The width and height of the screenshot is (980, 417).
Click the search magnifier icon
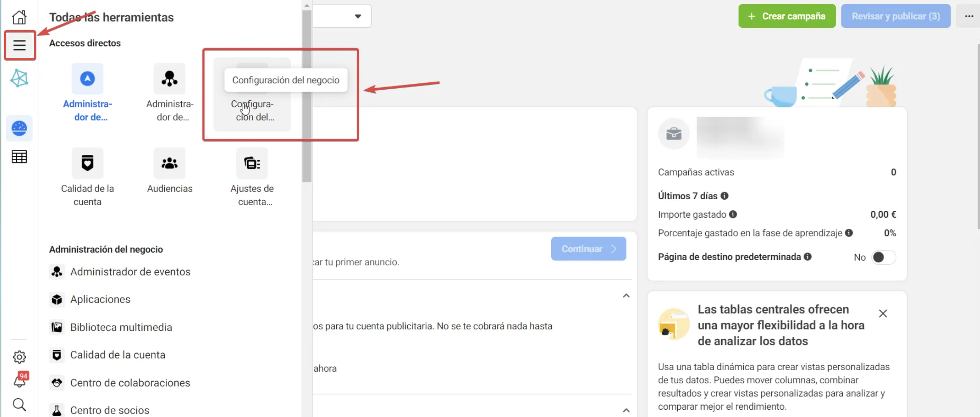(x=20, y=404)
